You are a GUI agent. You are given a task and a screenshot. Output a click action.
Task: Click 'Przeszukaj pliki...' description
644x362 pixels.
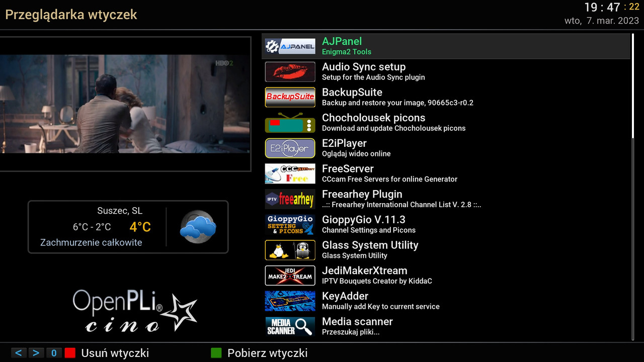coord(351,332)
